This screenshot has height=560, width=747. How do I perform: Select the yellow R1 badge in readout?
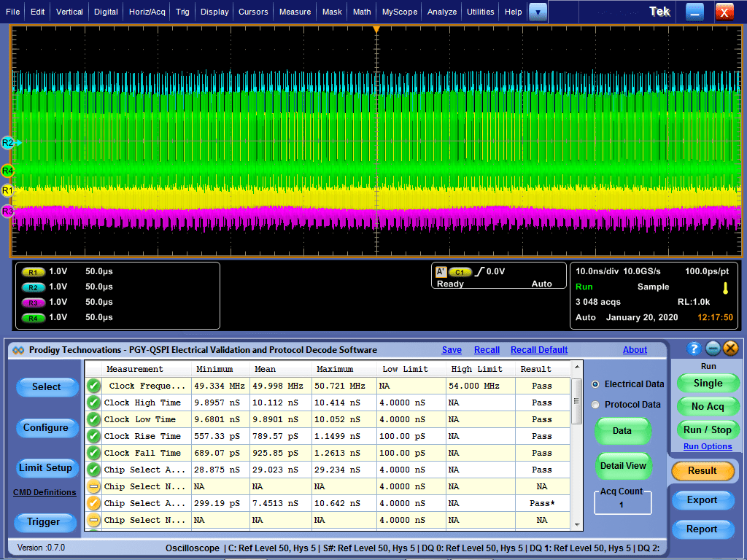34,272
